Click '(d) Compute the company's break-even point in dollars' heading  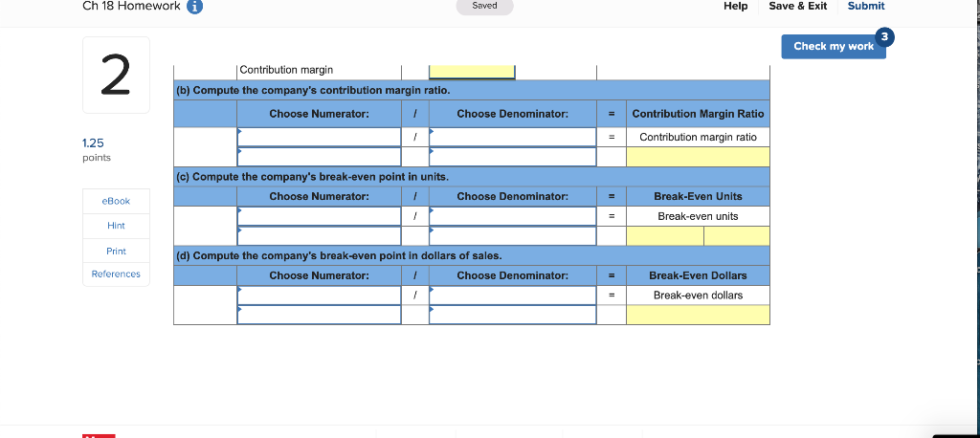(x=340, y=255)
